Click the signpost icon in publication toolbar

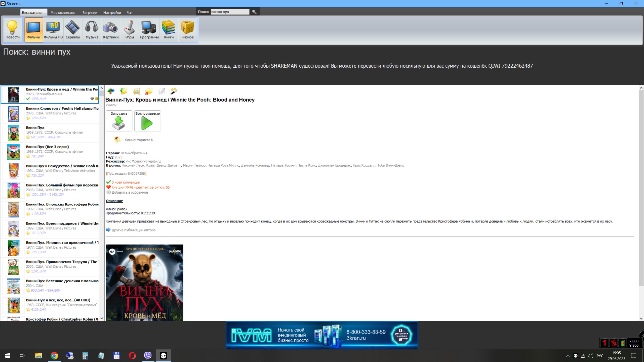(111, 91)
